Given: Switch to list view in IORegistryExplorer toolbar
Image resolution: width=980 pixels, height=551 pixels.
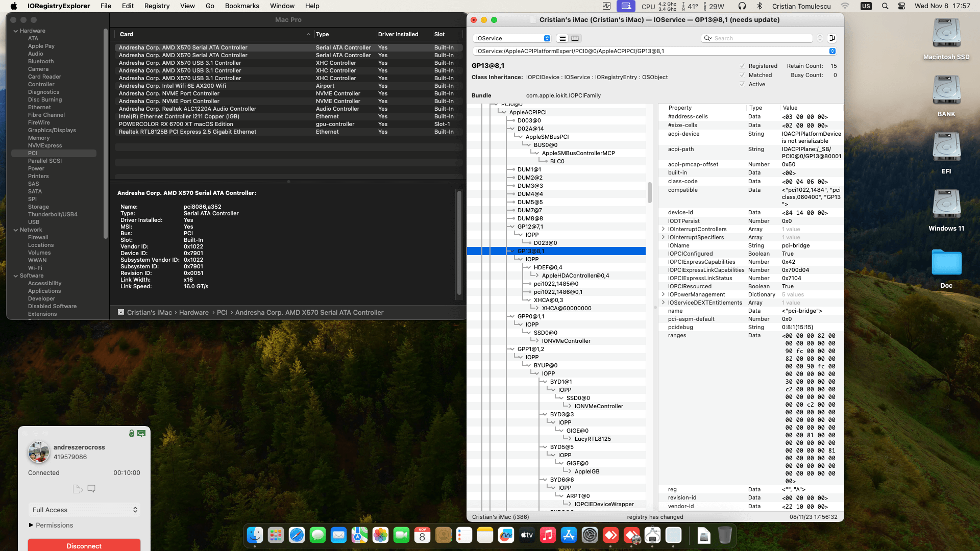Looking at the screenshot, I should 562,38.
